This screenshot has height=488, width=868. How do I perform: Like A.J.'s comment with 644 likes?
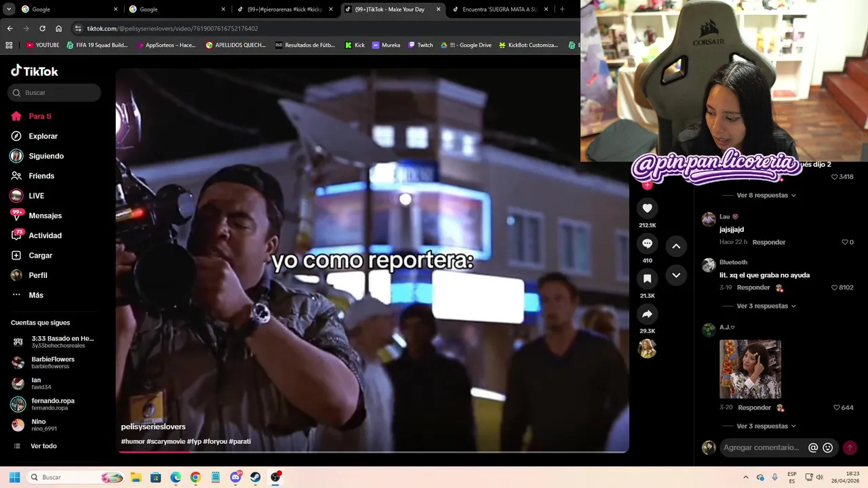[837, 407]
